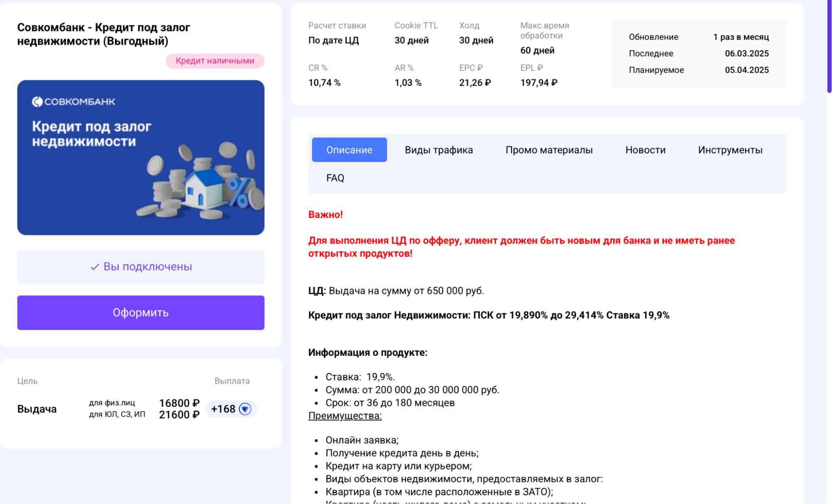Click the Информация о продукте heading
The height and width of the screenshot is (504, 832).
[368, 353]
